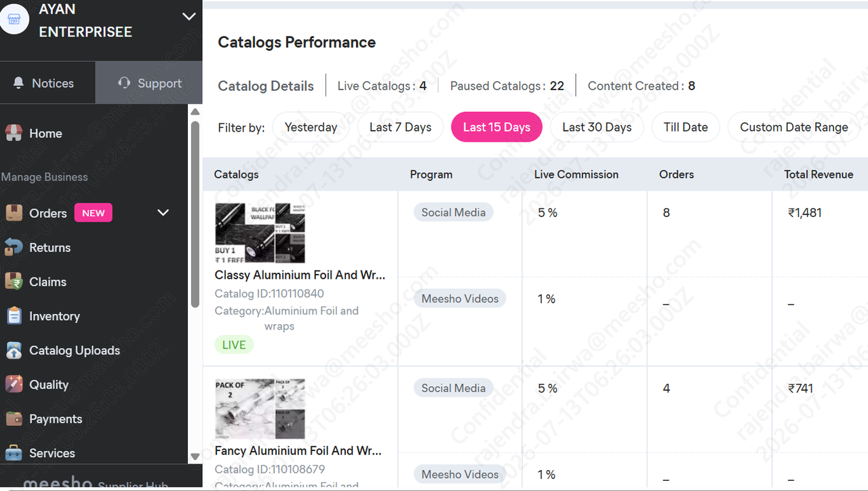Screen dimensions: 868x491
Task: Open Services in the sidebar
Action: pyautogui.click(x=52, y=453)
